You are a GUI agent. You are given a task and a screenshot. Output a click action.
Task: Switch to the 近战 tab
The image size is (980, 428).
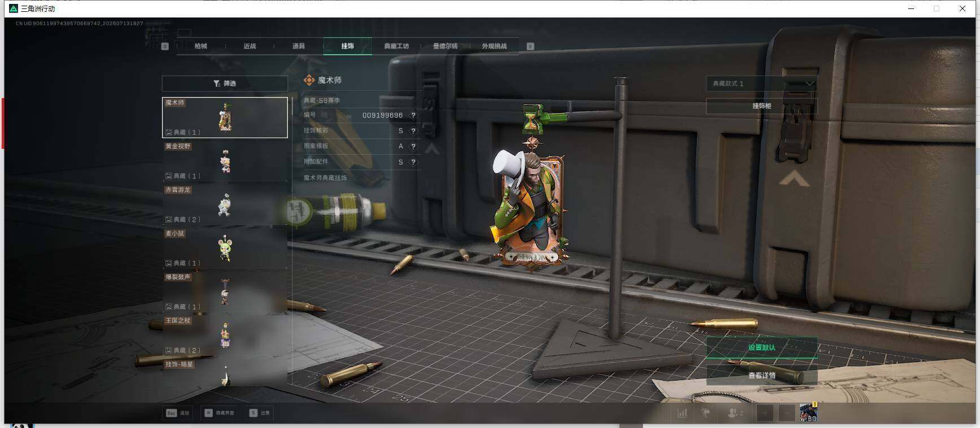pyautogui.click(x=250, y=46)
